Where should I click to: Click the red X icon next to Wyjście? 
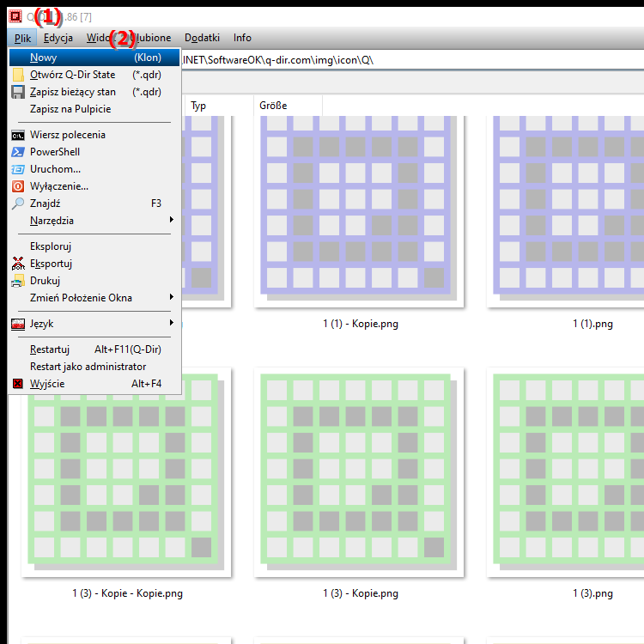click(x=18, y=384)
